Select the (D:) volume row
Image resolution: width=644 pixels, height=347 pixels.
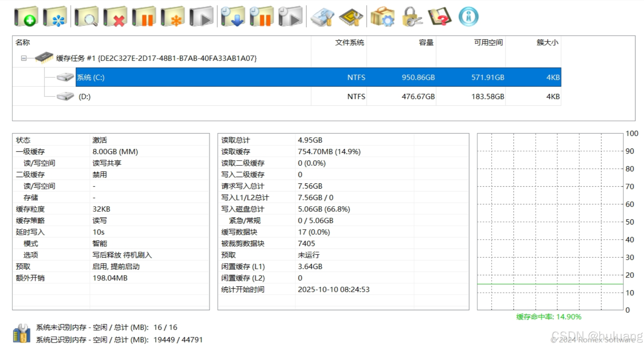coord(84,97)
